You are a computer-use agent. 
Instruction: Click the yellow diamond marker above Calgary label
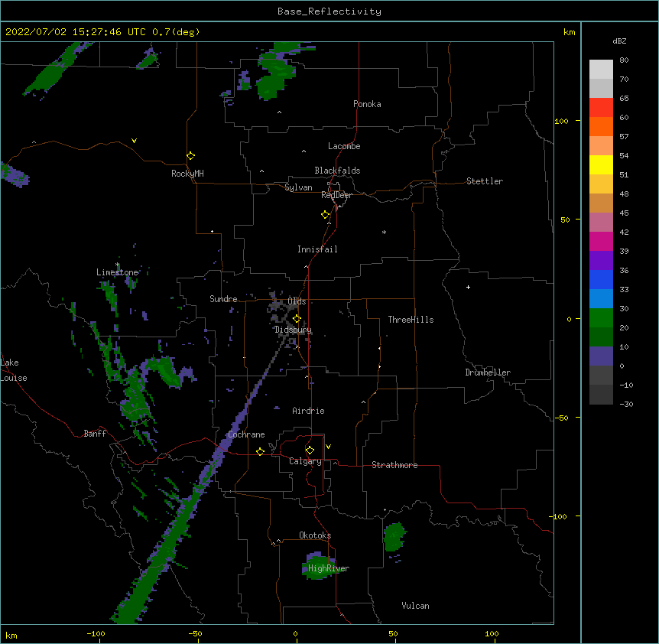pyautogui.click(x=310, y=450)
